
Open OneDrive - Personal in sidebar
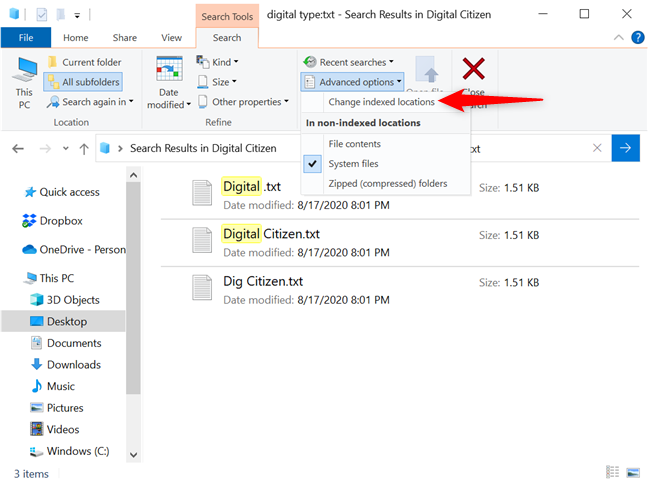point(74,250)
